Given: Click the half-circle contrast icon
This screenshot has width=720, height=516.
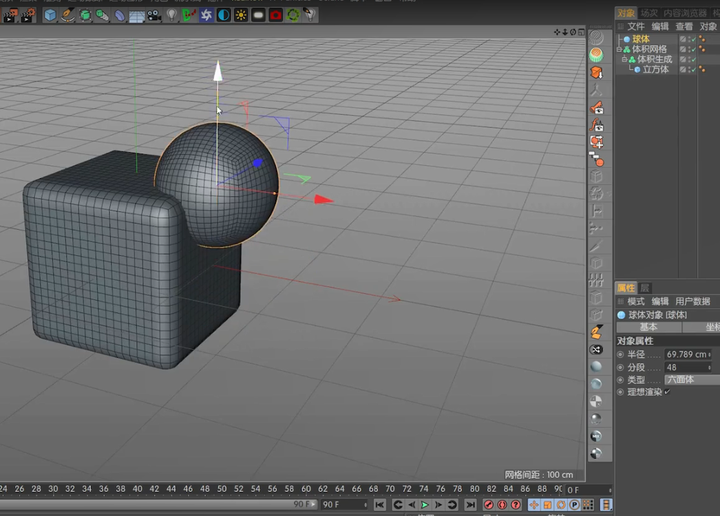Looking at the screenshot, I should pyautogui.click(x=224, y=15).
